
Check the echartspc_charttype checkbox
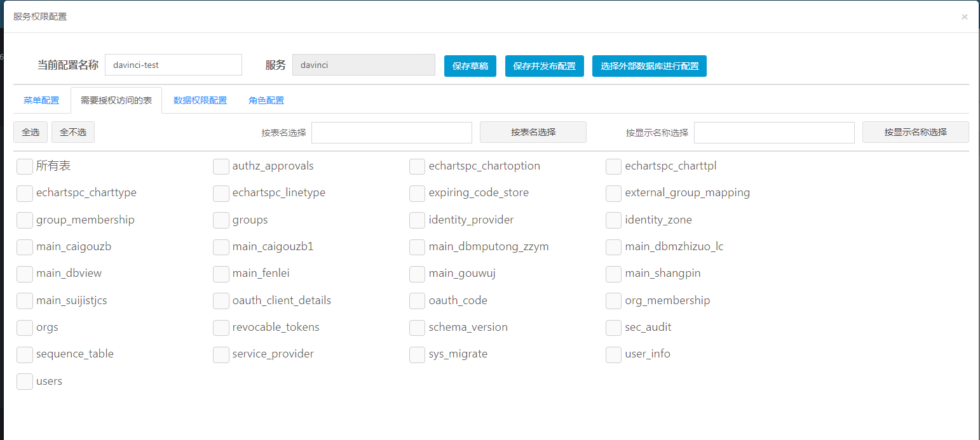25,193
